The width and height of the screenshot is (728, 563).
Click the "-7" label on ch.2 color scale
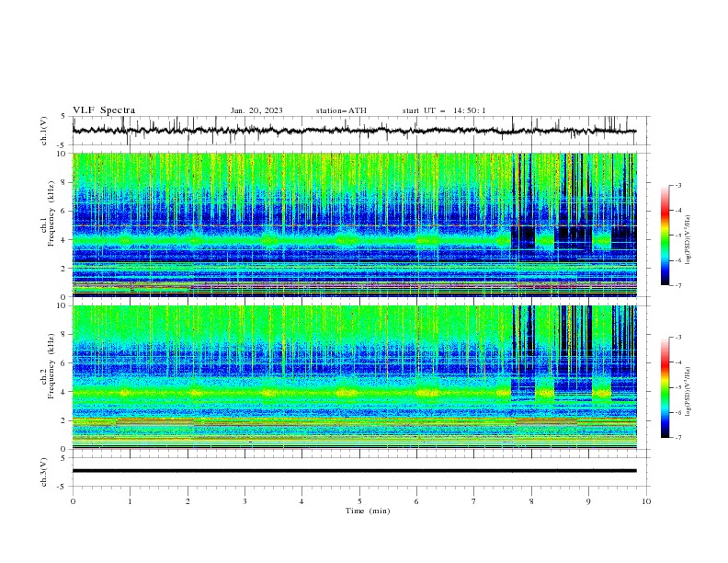(x=678, y=437)
